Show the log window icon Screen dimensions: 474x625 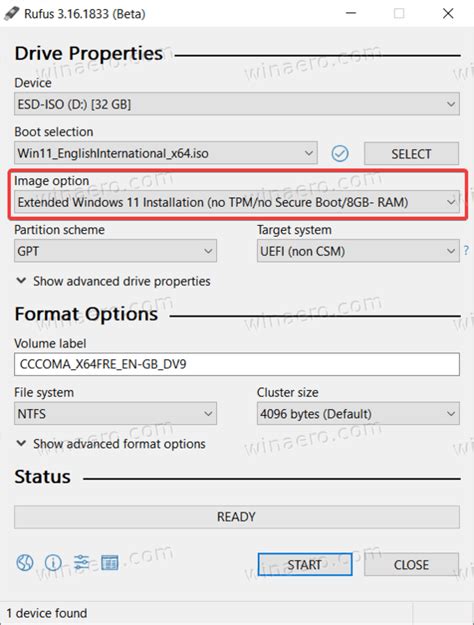[110, 562]
